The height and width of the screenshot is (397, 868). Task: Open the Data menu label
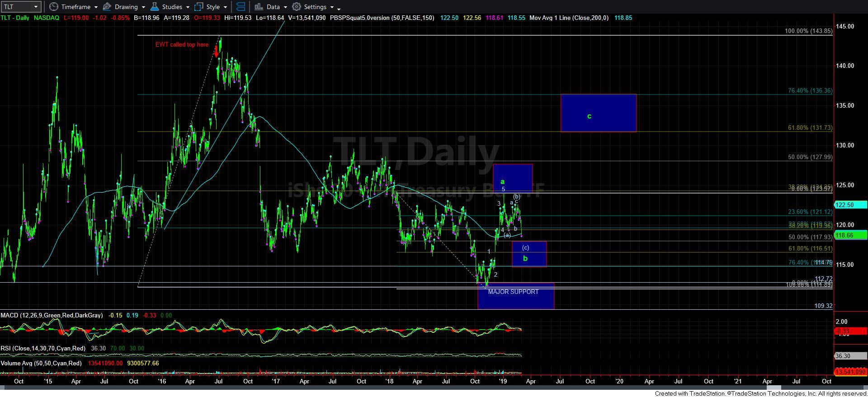point(273,7)
